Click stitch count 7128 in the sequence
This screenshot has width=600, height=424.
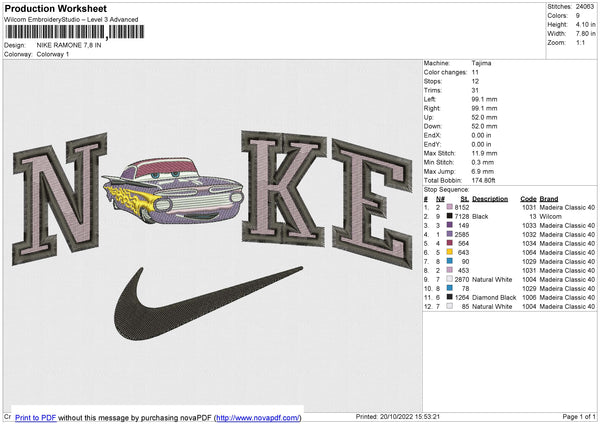point(462,216)
